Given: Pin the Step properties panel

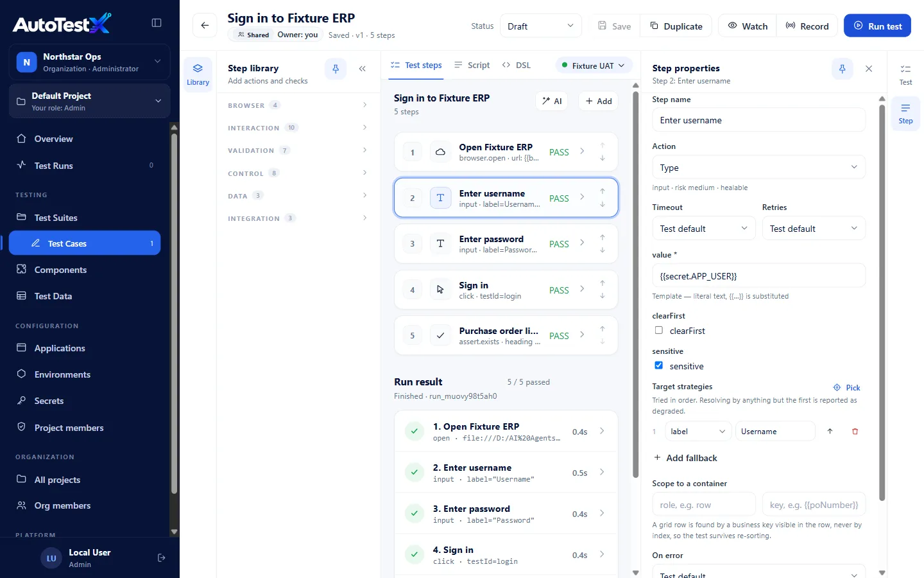Looking at the screenshot, I should coord(843,69).
